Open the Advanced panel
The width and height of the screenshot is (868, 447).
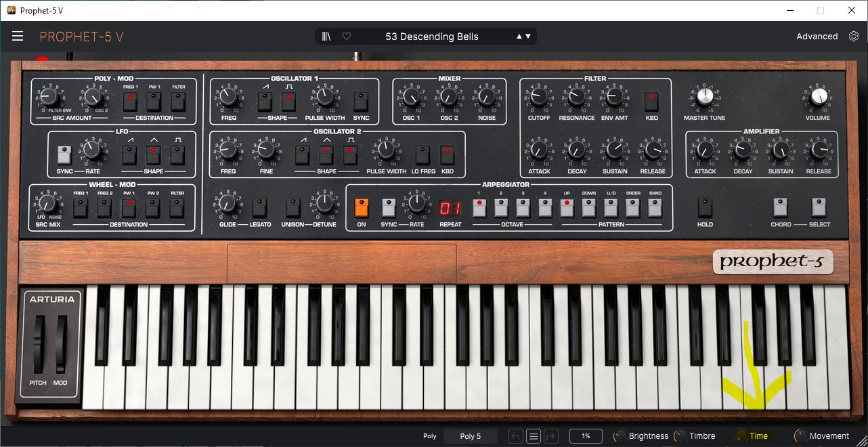pyautogui.click(x=817, y=37)
